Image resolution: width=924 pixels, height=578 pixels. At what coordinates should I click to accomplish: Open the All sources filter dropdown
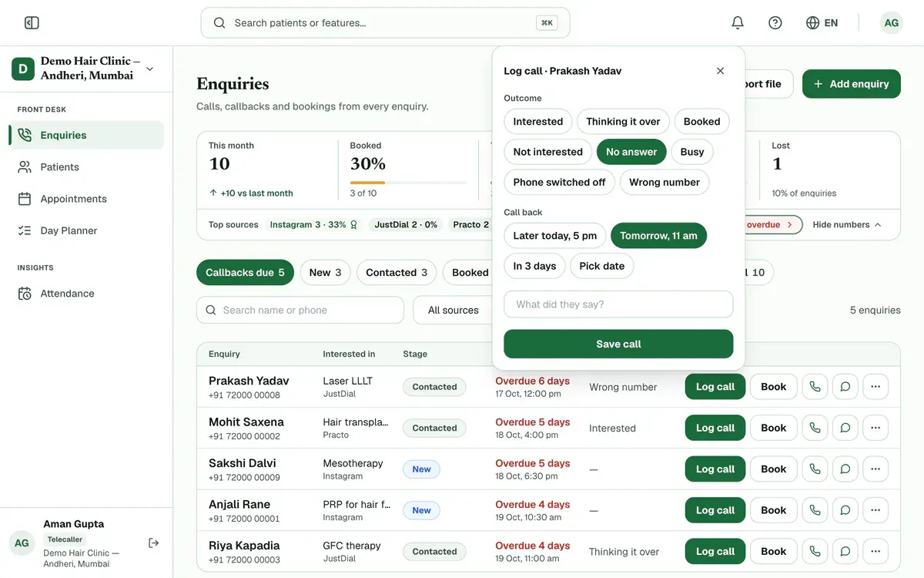coord(454,310)
